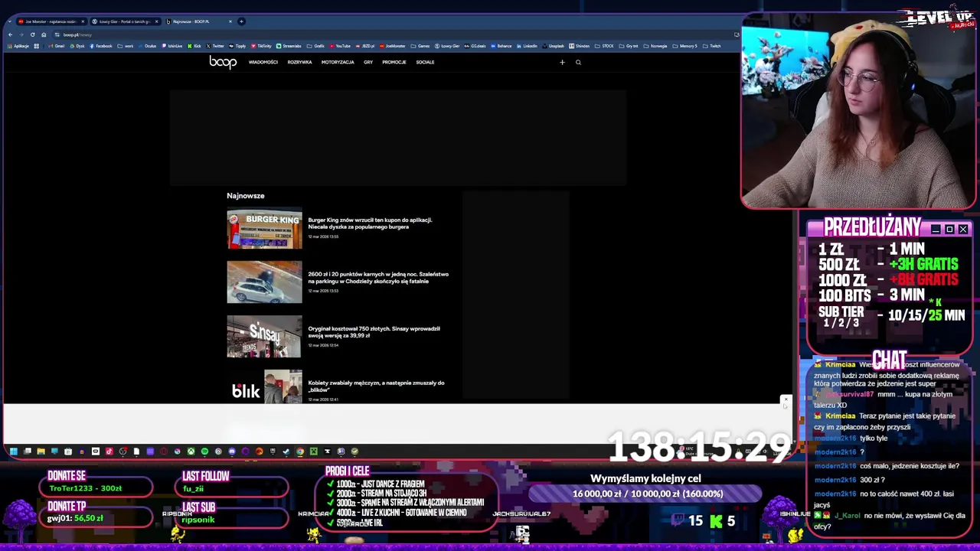This screenshot has width=980, height=551.
Task: Close the Łowcy Gier tab
Action: point(156,21)
